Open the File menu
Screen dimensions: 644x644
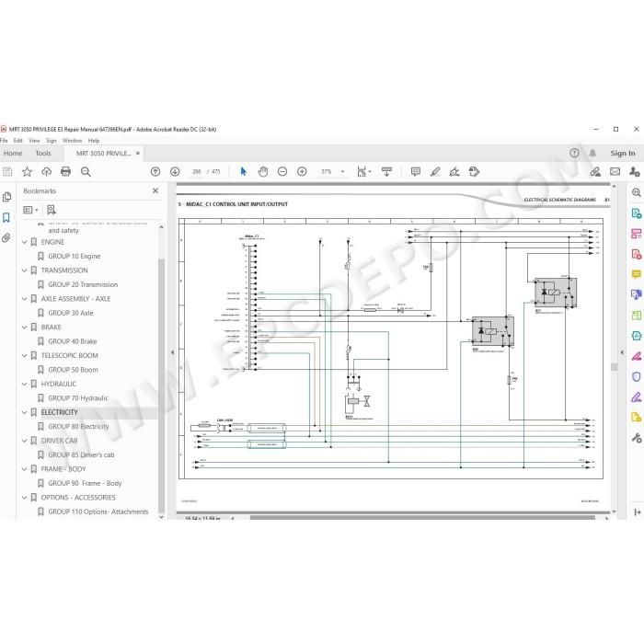click(4, 141)
